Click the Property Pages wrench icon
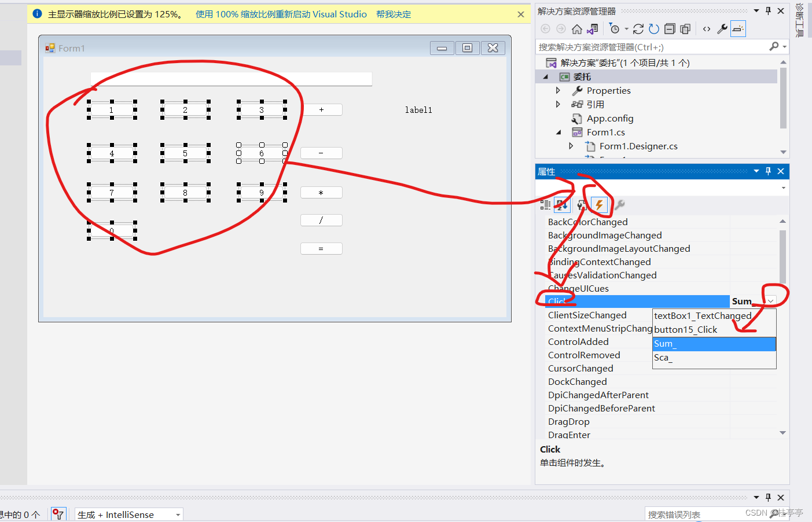Image resolution: width=812 pixels, height=522 pixels. pyautogui.click(x=620, y=204)
